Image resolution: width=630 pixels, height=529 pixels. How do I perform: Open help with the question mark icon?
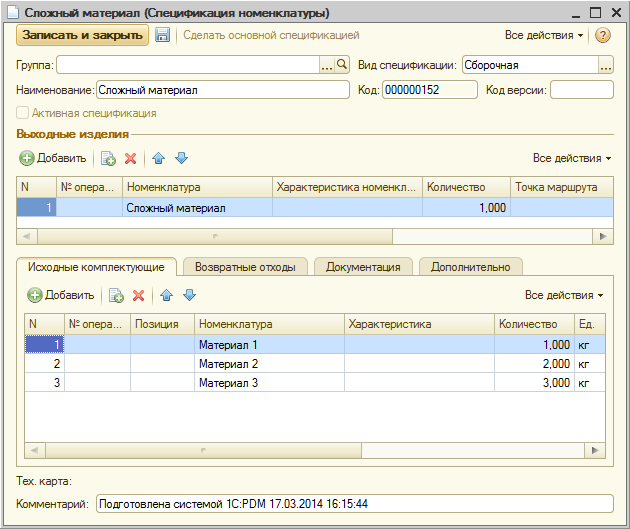[x=603, y=35]
